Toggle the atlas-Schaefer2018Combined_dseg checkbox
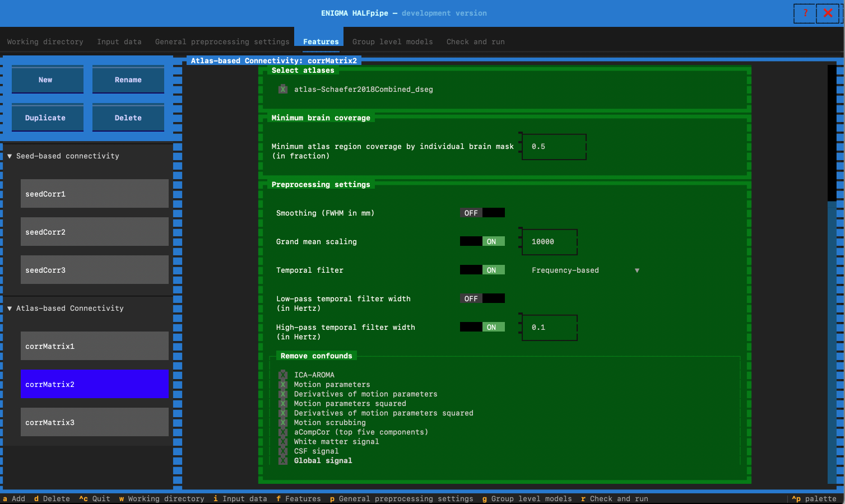Image resolution: width=845 pixels, height=504 pixels. 283,90
